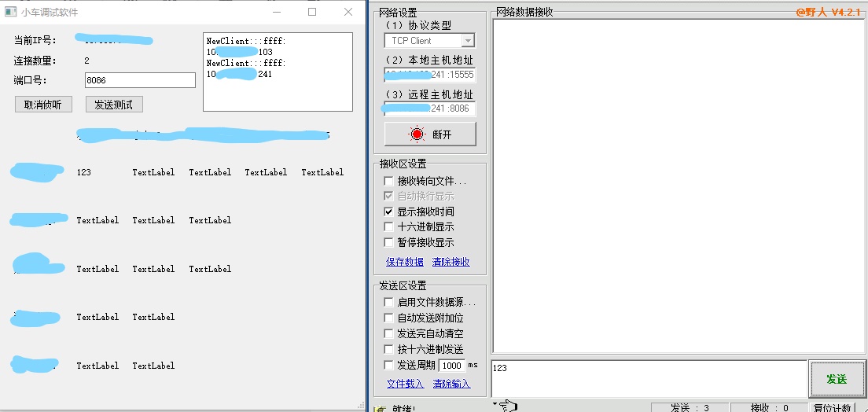Click the 接收 : 0 counter
The height and width of the screenshot is (412, 868).
[x=770, y=408]
